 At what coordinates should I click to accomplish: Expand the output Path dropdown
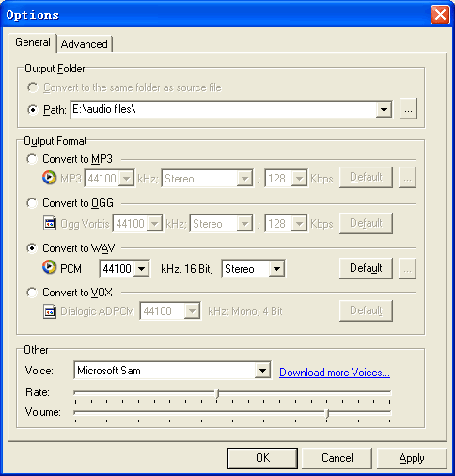(384, 109)
